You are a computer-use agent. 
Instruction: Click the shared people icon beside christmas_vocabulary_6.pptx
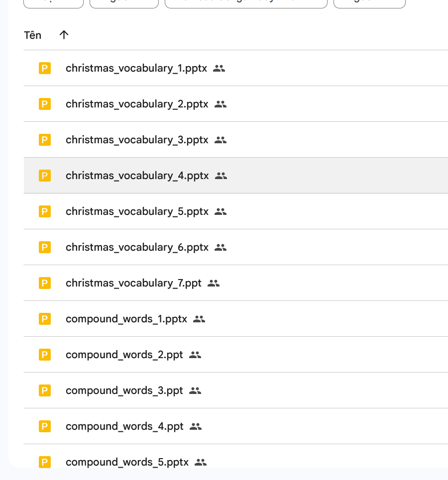[221, 247]
